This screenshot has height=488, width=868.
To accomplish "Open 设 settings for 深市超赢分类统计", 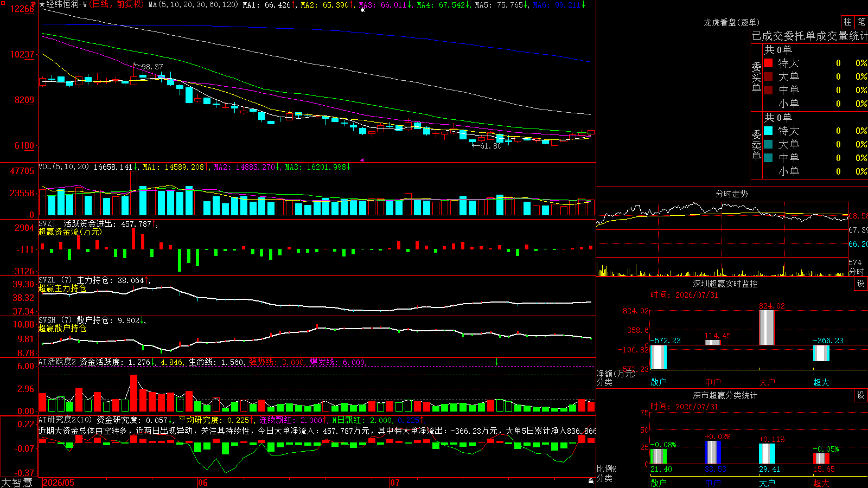I will pos(861,395).
